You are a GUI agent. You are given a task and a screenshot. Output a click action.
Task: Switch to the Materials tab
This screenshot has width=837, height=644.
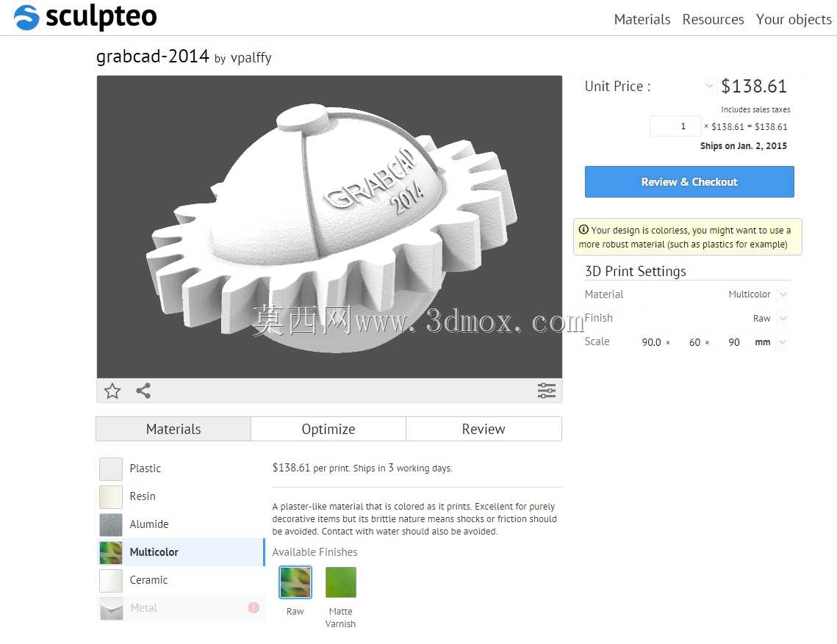click(173, 429)
